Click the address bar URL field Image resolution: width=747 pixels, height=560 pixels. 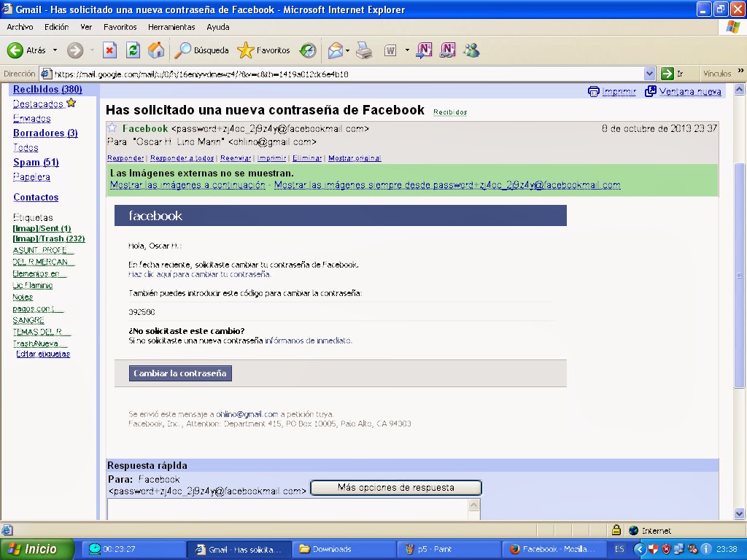348,74
